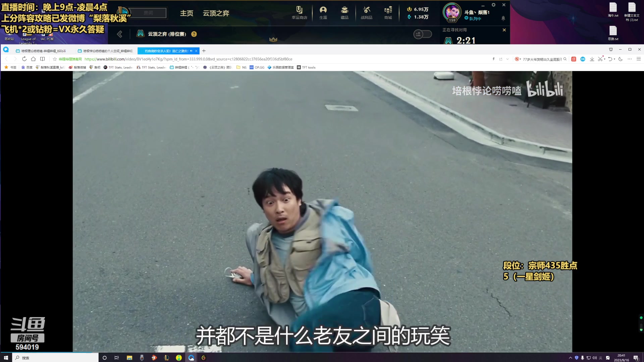Restore recently closed tab with undo arrow
This screenshot has height=362, width=644.
610,59
